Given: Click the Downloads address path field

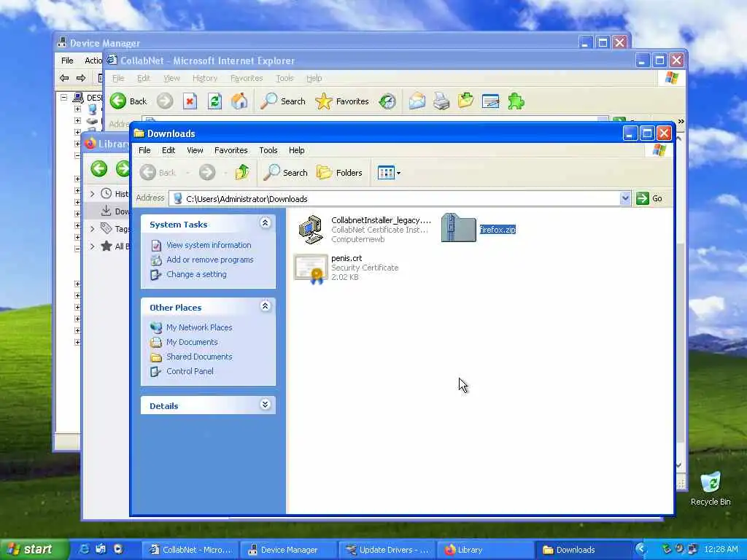Looking at the screenshot, I should click(395, 198).
